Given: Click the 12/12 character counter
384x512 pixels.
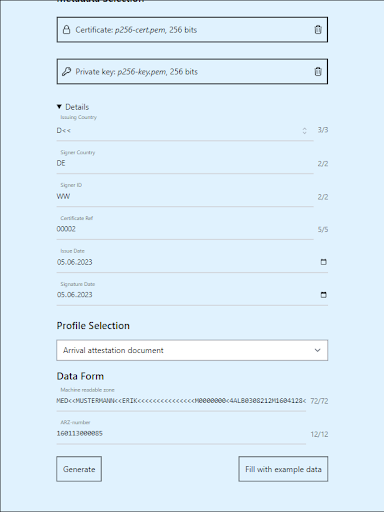Looking at the screenshot, I should tap(319, 434).
